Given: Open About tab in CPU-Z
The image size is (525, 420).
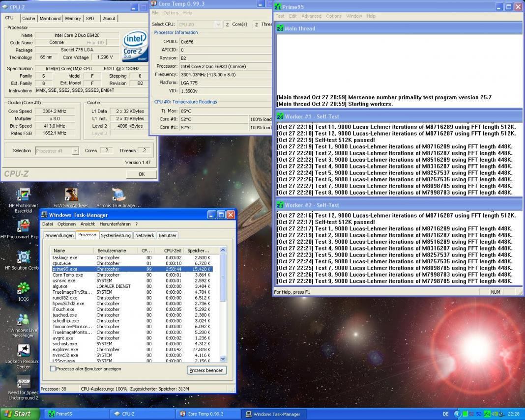Looking at the screenshot, I should [109, 18].
